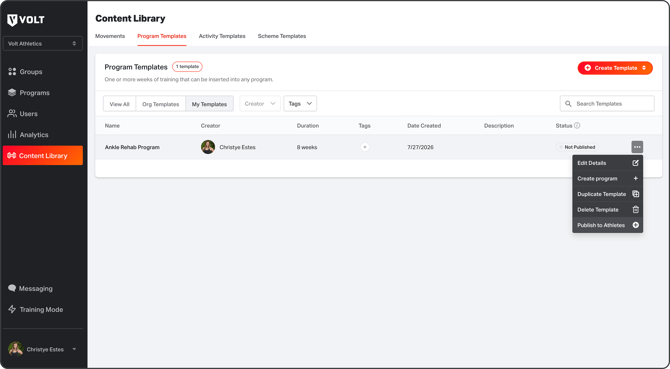
Task: Choose Edit Details from the context menu
Action: point(608,163)
